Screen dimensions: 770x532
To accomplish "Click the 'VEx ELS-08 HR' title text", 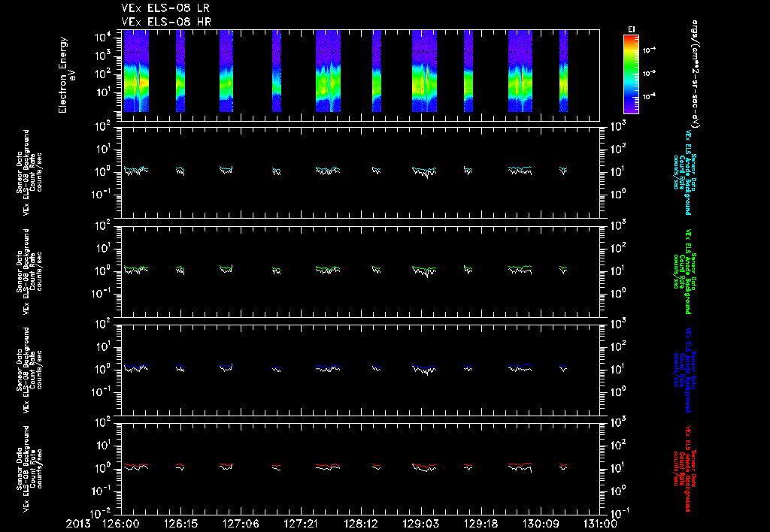I will pos(166,21).
